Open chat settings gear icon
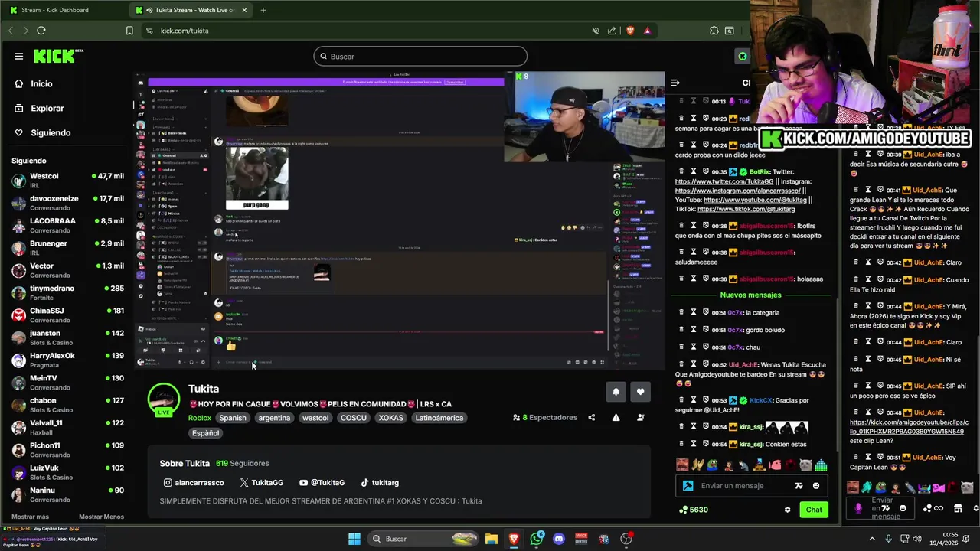 (787, 510)
